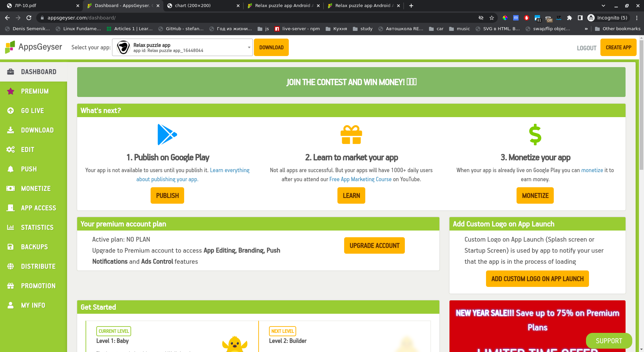Click the Premium star icon in sidebar
644x352 pixels.
(x=11, y=91)
